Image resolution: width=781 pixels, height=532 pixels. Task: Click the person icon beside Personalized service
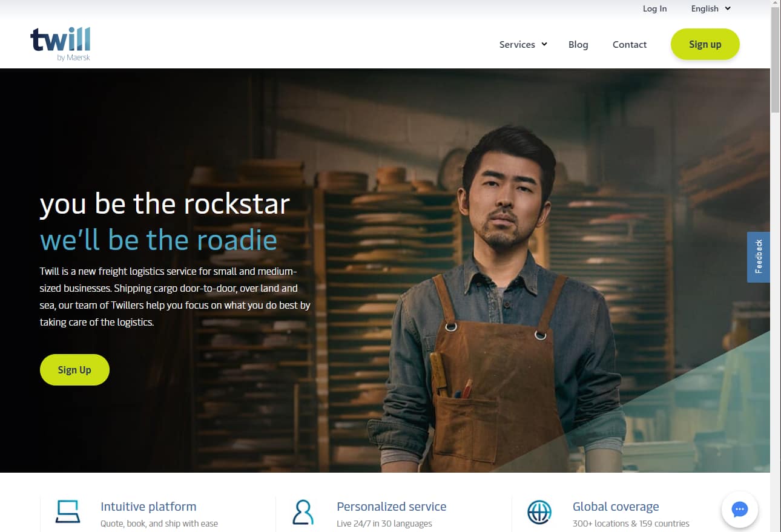click(303, 511)
